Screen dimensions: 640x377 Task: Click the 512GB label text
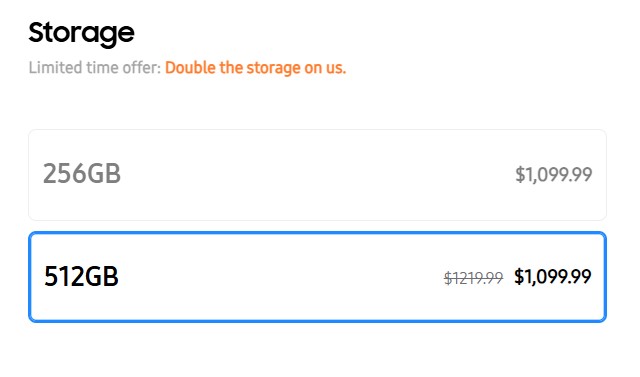click(x=81, y=277)
